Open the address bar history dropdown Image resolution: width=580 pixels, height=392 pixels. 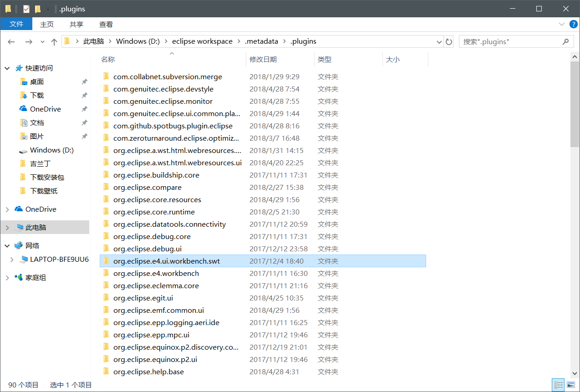(x=439, y=41)
